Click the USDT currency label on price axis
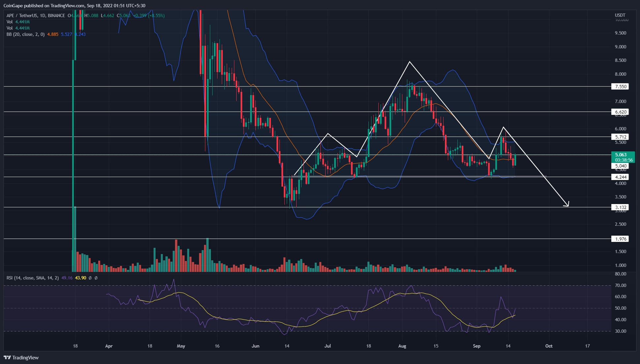 pos(620,15)
